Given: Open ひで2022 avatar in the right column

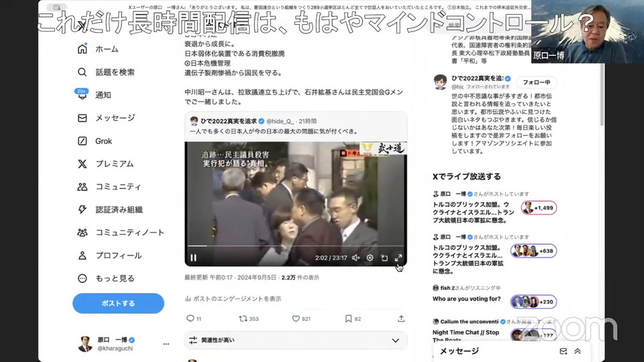Looking at the screenshot, I should 440,82.
